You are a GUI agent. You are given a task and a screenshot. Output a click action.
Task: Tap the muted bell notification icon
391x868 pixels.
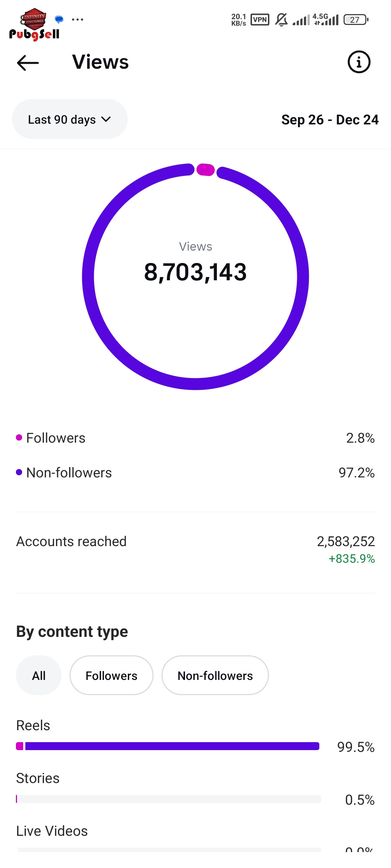281,20
